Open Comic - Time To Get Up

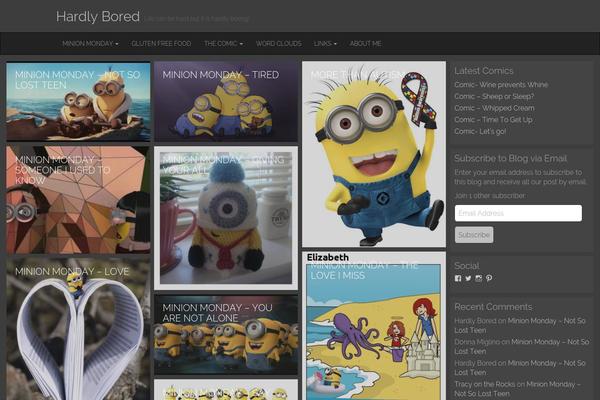pos(493,119)
